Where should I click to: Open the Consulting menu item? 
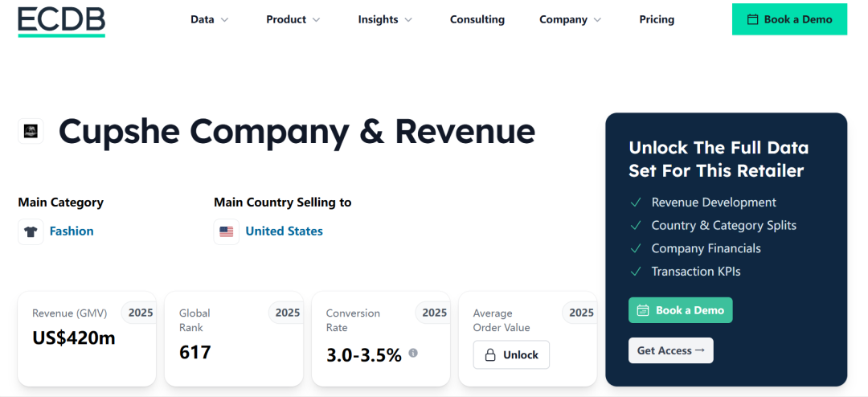tap(477, 19)
